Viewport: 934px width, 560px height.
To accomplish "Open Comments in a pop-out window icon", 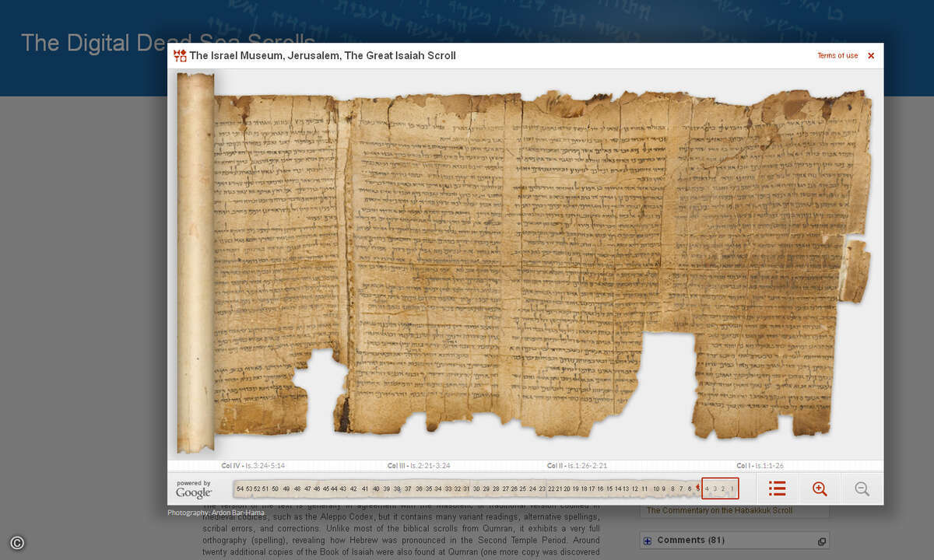I will (821, 541).
